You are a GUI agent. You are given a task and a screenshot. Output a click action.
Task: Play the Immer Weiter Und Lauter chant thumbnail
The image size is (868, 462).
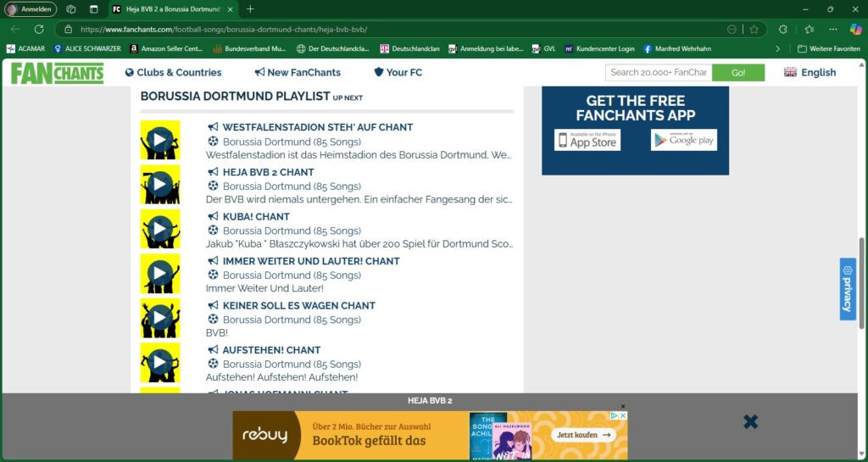pyautogui.click(x=160, y=273)
